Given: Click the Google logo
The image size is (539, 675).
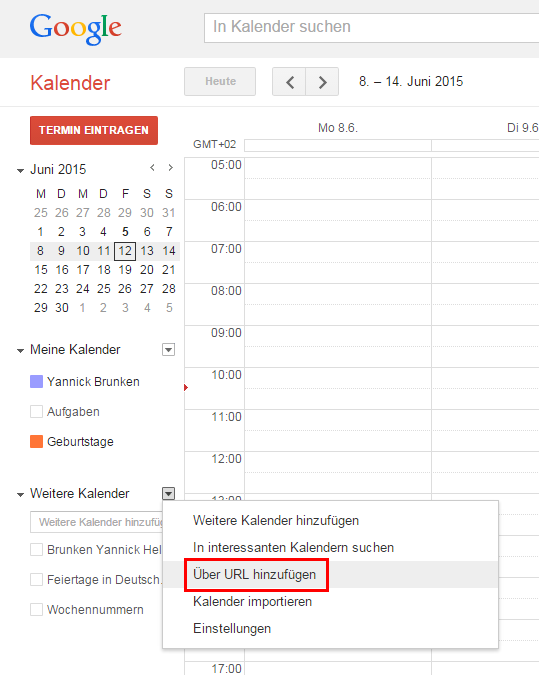Looking at the screenshot, I should click(x=75, y=29).
